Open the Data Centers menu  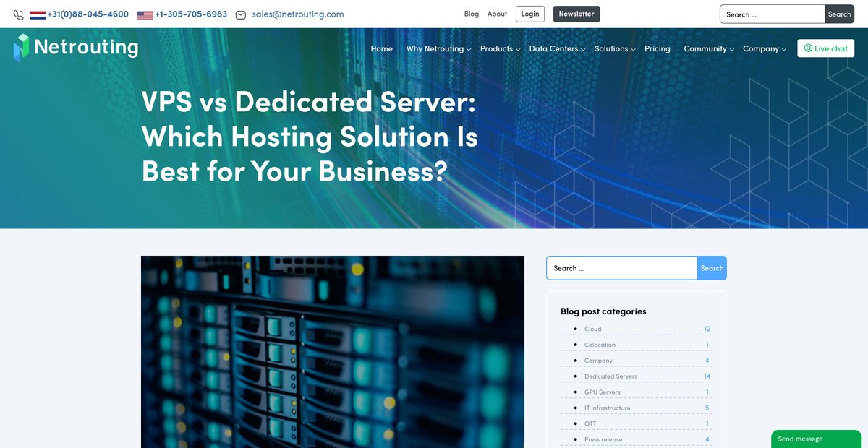[553, 48]
